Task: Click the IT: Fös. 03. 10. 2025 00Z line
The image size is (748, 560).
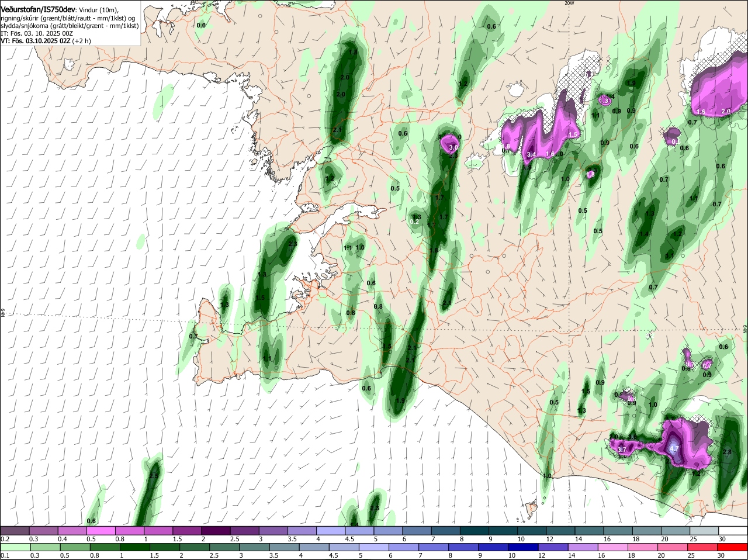Action: (x=36, y=33)
